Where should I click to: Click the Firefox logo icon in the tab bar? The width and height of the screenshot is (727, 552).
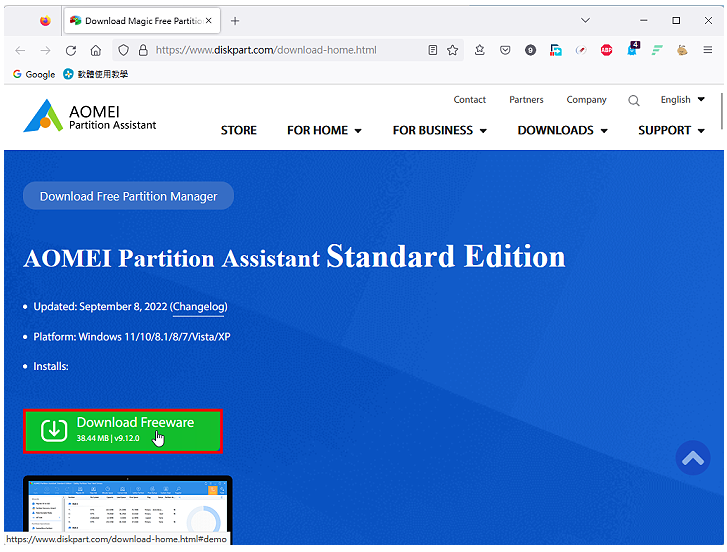45,21
